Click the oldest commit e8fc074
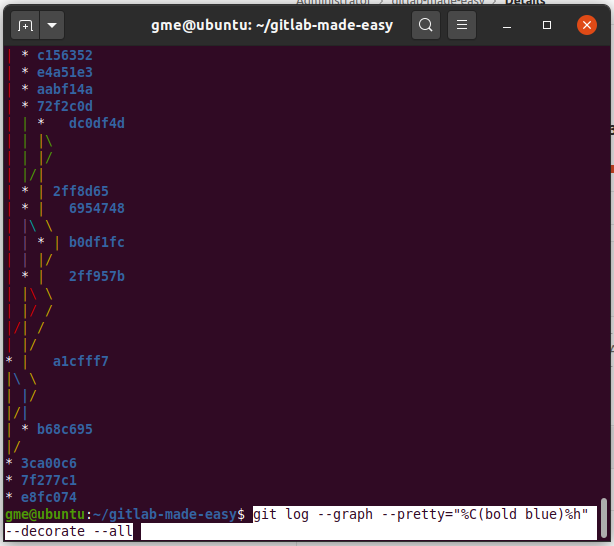The height and width of the screenshot is (546, 614). pyautogui.click(x=49, y=497)
